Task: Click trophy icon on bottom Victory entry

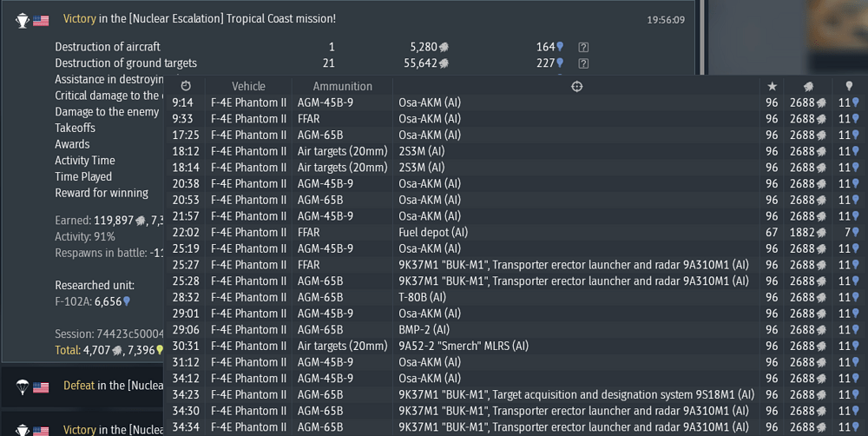Action: tap(23, 430)
